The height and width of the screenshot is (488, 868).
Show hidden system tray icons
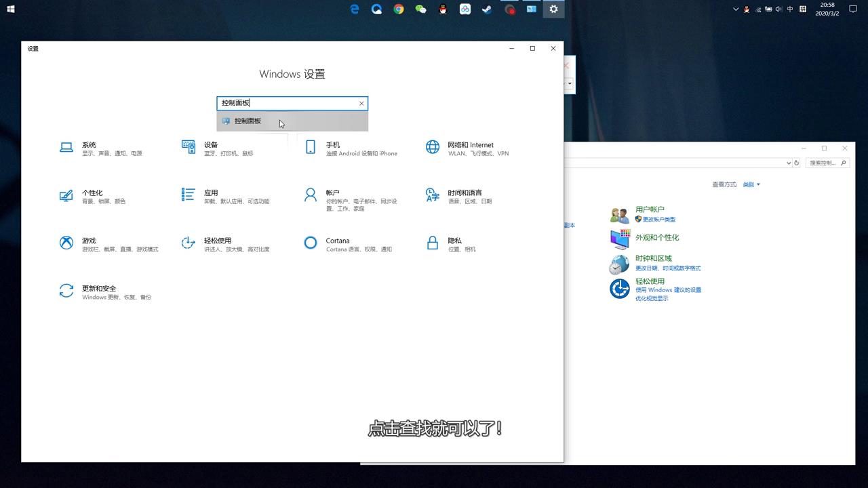(x=736, y=9)
